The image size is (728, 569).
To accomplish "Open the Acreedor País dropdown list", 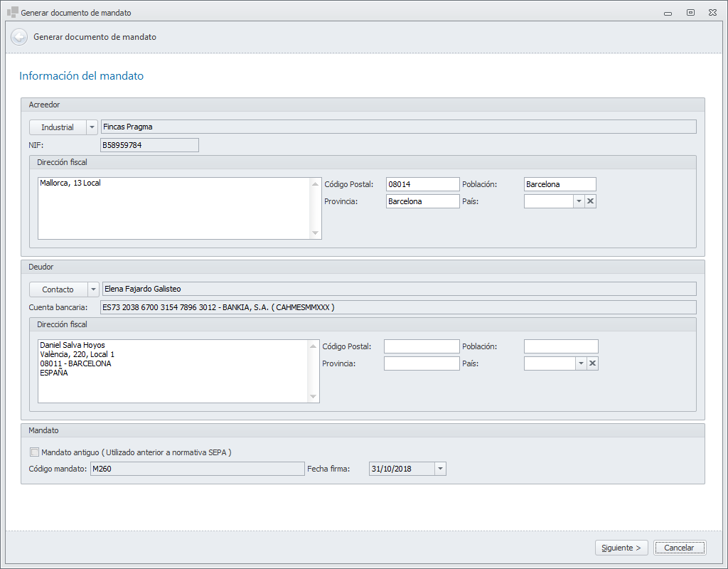I will (579, 201).
